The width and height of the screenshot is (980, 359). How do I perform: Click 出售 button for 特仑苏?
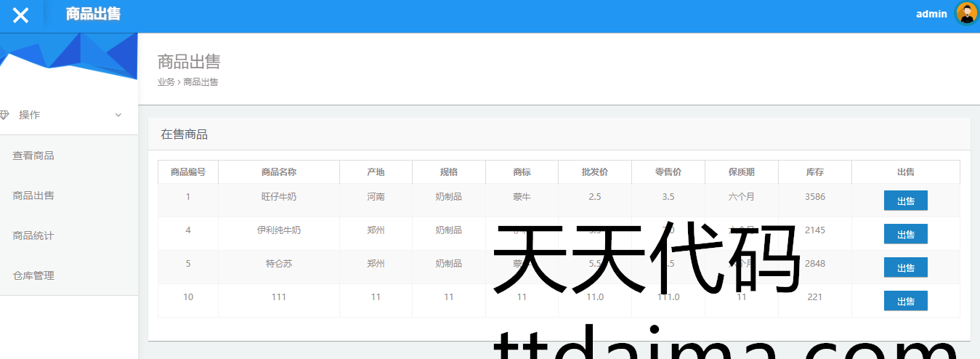pos(905,267)
